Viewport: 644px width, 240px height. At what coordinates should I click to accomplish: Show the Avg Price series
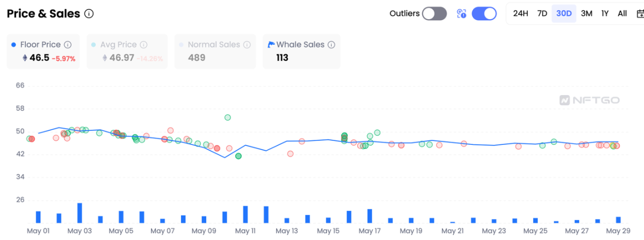coord(118,45)
